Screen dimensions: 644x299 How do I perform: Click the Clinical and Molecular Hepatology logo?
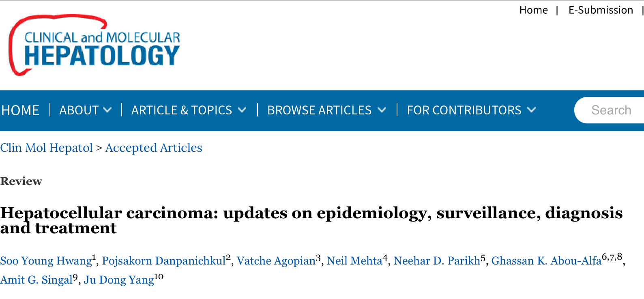point(94,45)
